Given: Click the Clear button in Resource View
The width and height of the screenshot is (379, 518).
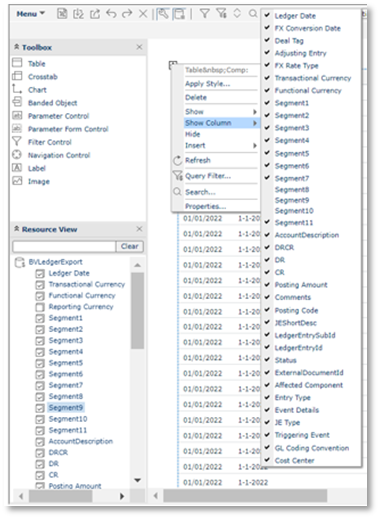Looking at the screenshot, I should pos(130,246).
